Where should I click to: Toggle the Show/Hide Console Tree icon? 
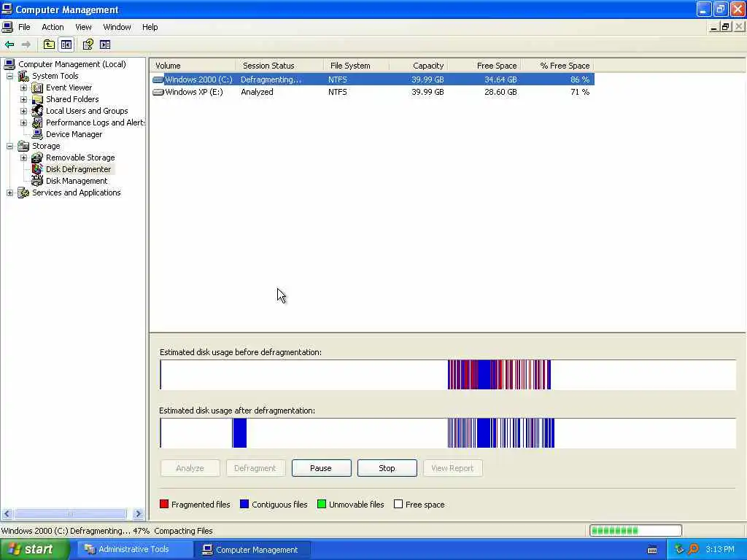(66, 44)
